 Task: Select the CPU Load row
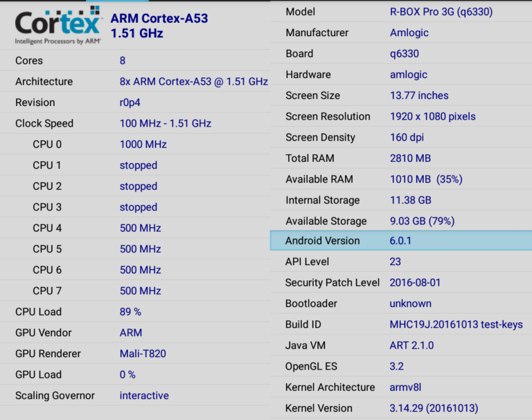pyautogui.click(x=135, y=312)
